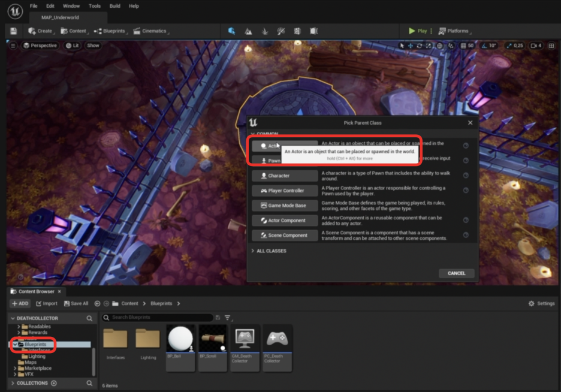561x392 pixels.
Task: Toggle scale snapping icon
Action: click(509, 46)
